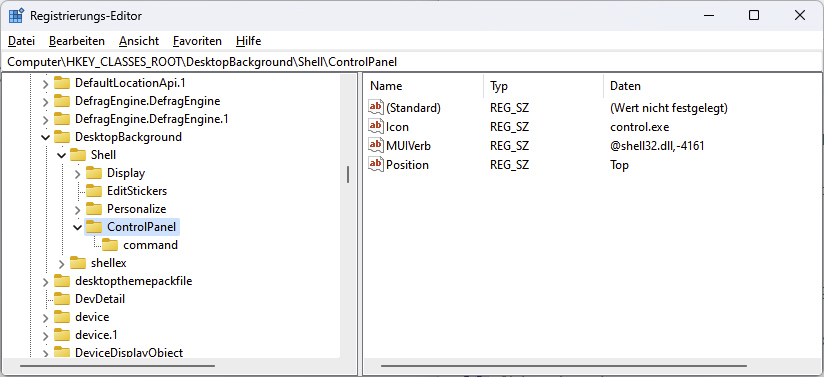Select the MUIVerb value name
The height and width of the screenshot is (377, 824).
[408, 146]
